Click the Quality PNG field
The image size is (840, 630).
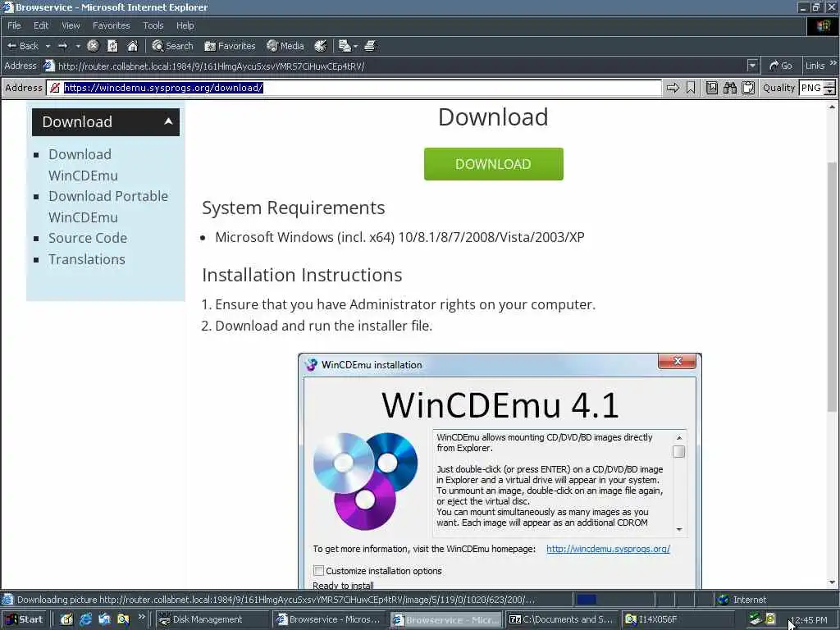(x=811, y=88)
